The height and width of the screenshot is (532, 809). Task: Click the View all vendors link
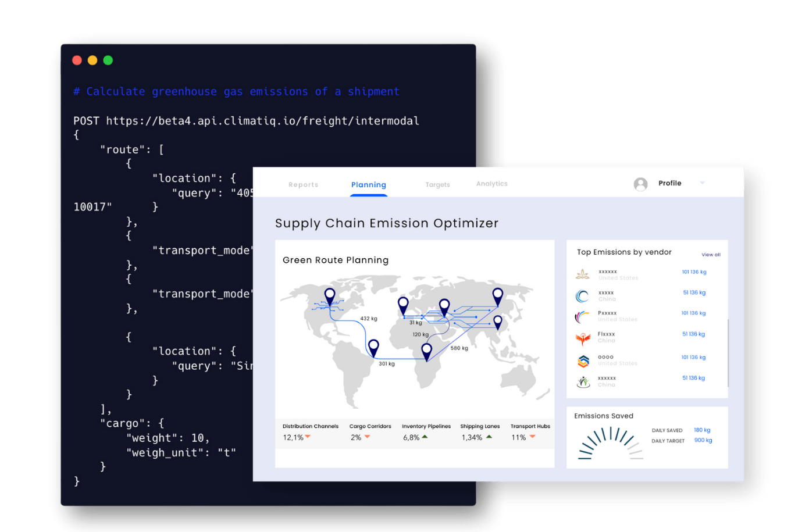(711, 255)
